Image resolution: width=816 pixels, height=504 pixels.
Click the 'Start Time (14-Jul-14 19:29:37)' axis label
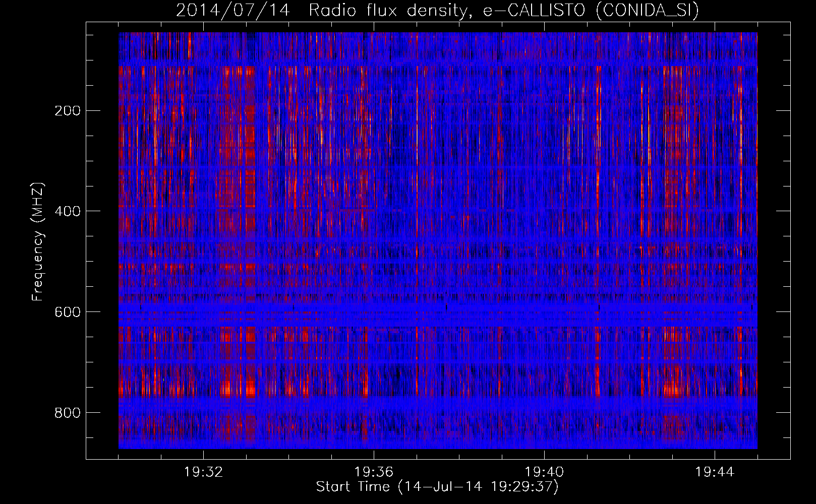click(437, 487)
